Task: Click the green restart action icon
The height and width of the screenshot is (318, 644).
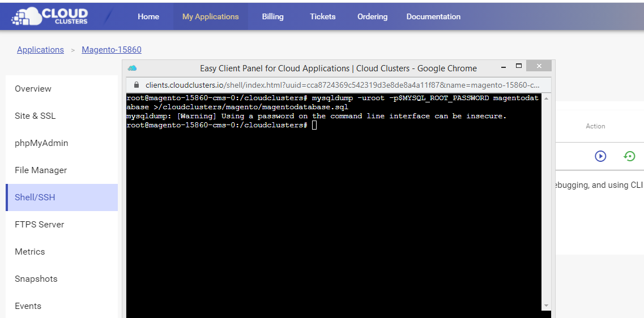Action: [629, 156]
